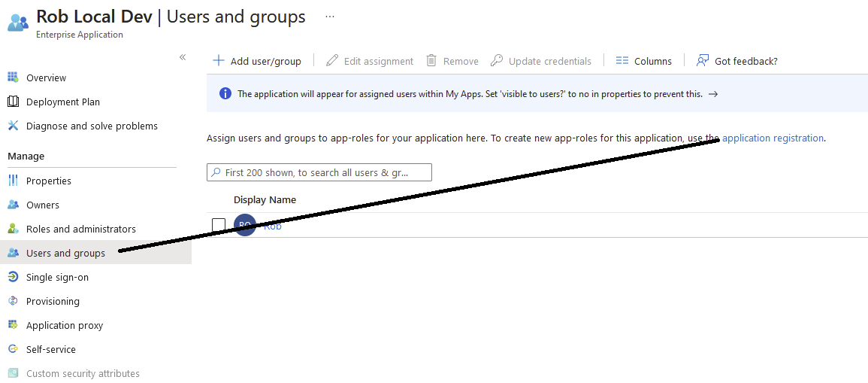Screen dimensions: 868x383
Task: Sort by Display Name column header
Action: (265, 199)
